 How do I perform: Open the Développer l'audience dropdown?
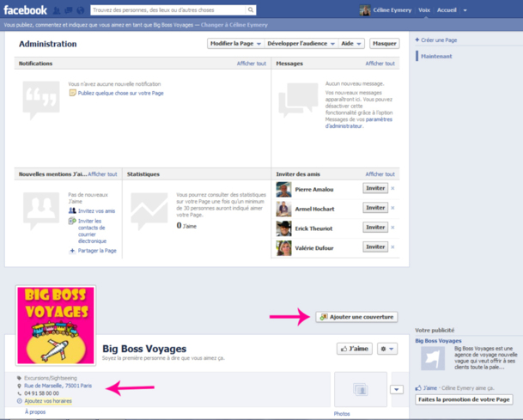299,44
